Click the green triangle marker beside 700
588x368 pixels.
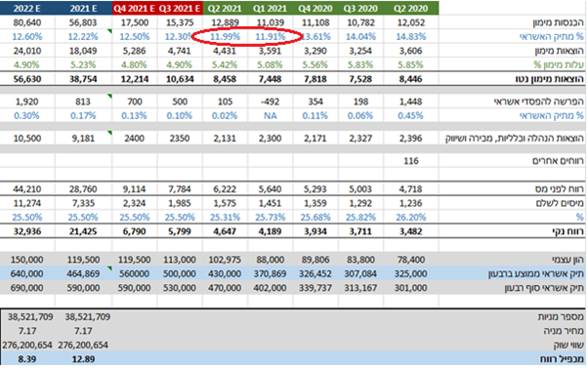coord(109,97)
